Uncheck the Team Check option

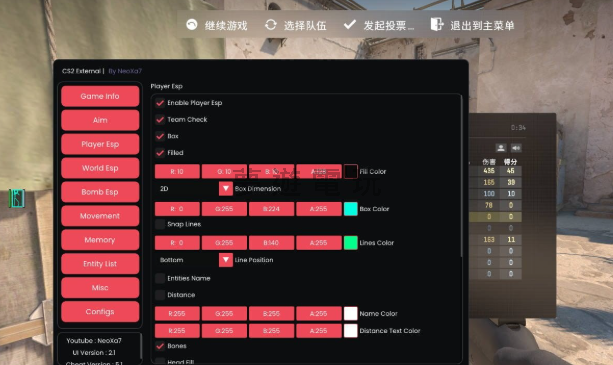click(x=160, y=120)
